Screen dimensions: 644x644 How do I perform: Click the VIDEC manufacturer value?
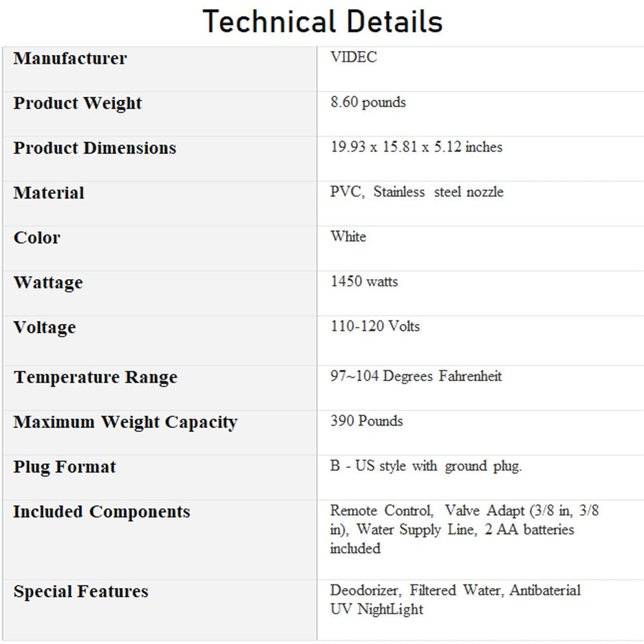pos(354,57)
